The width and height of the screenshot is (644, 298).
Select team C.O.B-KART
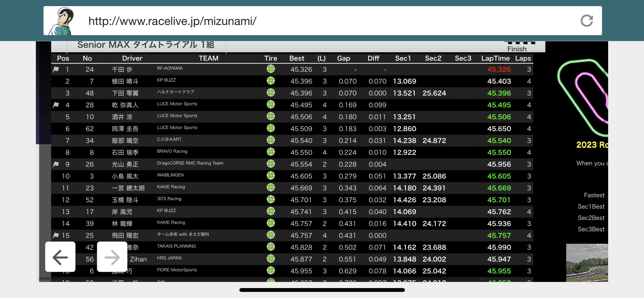click(x=169, y=139)
